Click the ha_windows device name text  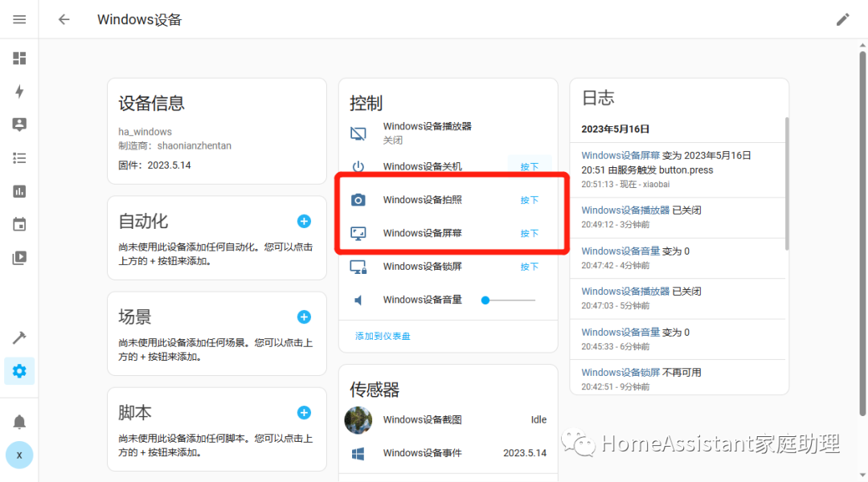pyautogui.click(x=145, y=132)
